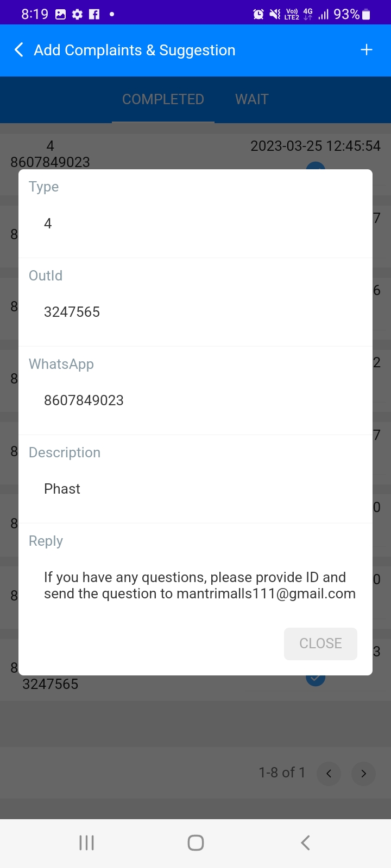Switch to the COMPLETED tab
This screenshot has width=391, height=868.
(163, 99)
